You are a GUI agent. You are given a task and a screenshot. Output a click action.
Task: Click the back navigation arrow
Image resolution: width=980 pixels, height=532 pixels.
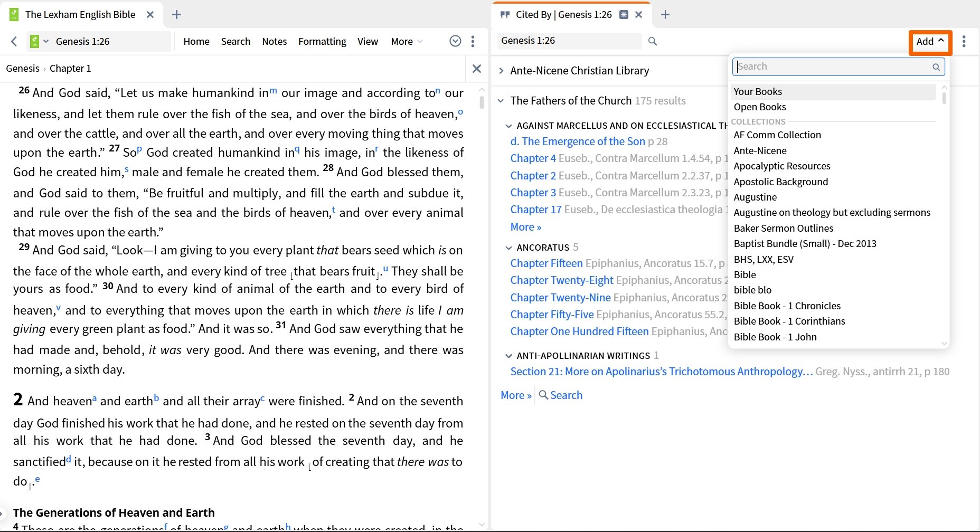click(x=14, y=41)
